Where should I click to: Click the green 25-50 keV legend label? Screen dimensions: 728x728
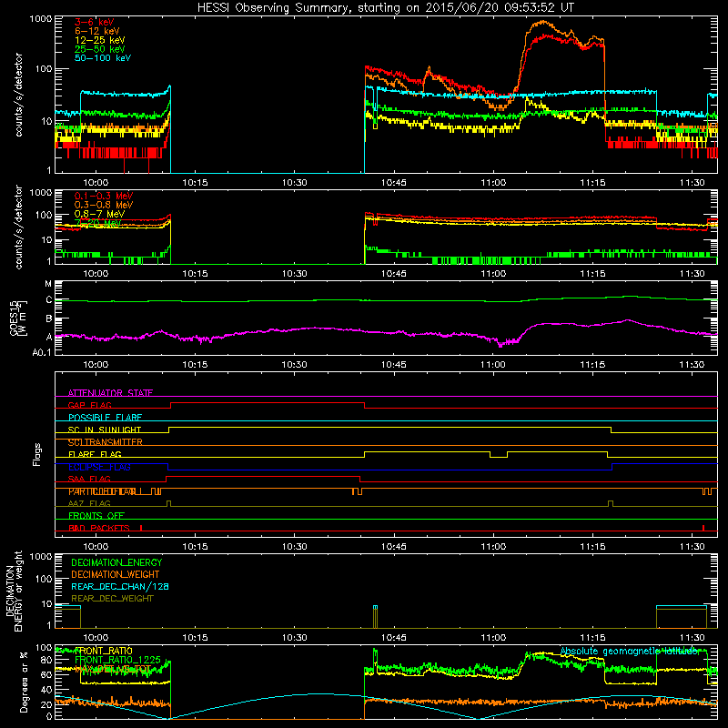[100, 49]
